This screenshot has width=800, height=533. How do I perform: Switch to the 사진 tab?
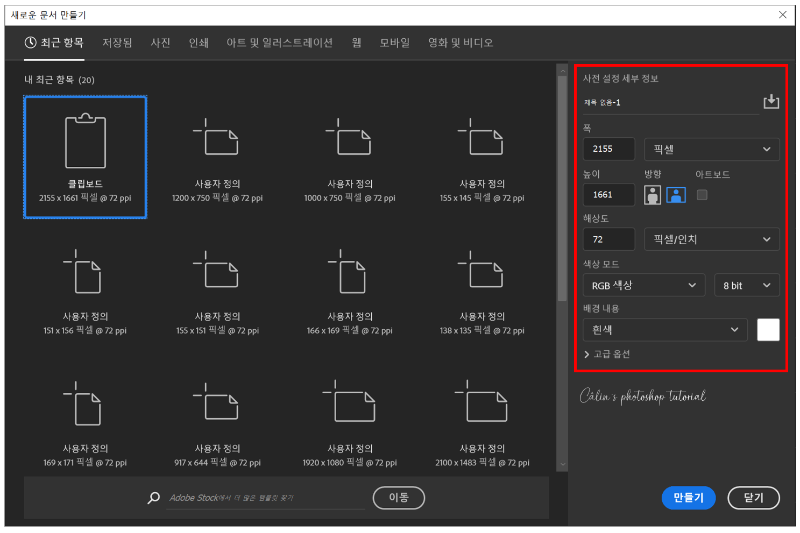pyautogui.click(x=160, y=43)
